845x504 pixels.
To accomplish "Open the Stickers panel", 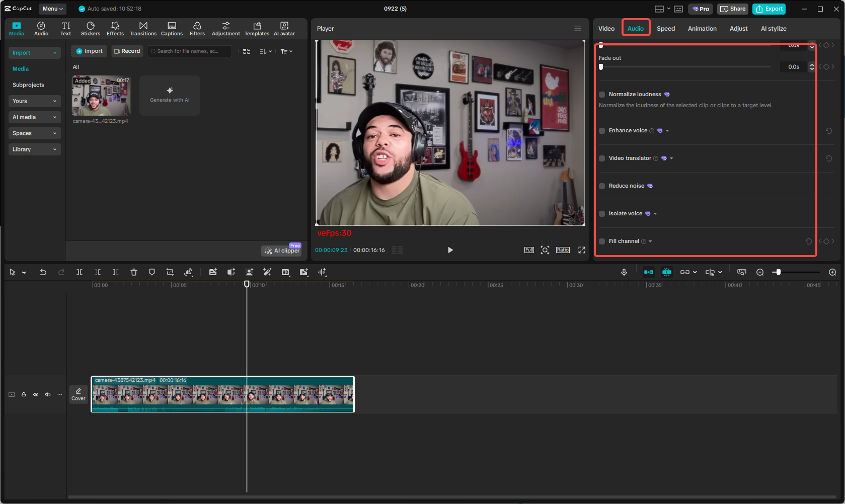I will [x=91, y=28].
